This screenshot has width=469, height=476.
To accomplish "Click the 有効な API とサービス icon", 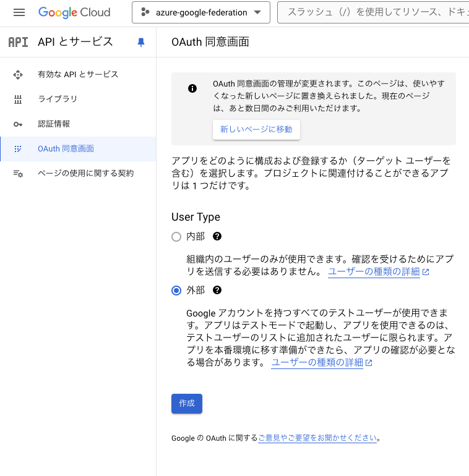I will pyautogui.click(x=18, y=75).
